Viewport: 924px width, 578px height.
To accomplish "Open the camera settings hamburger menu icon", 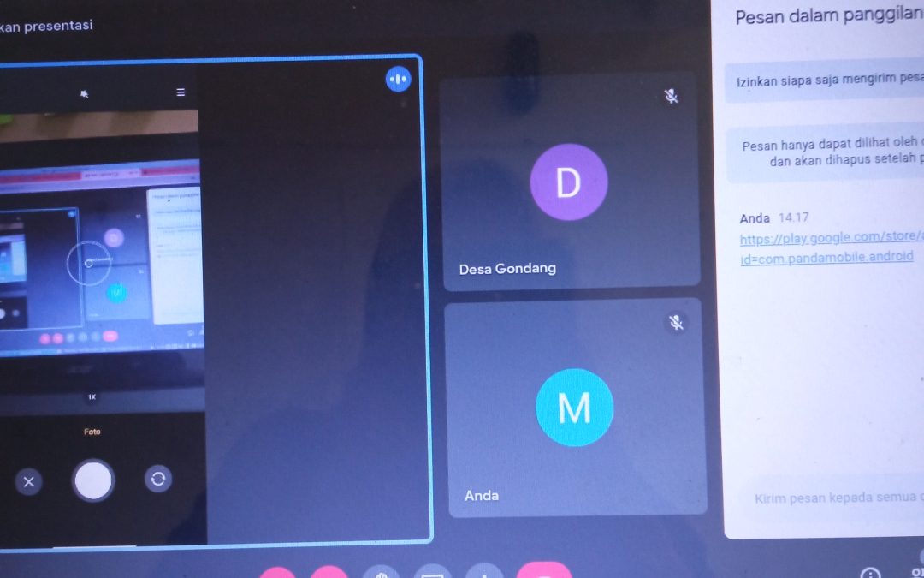I will pos(180,92).
